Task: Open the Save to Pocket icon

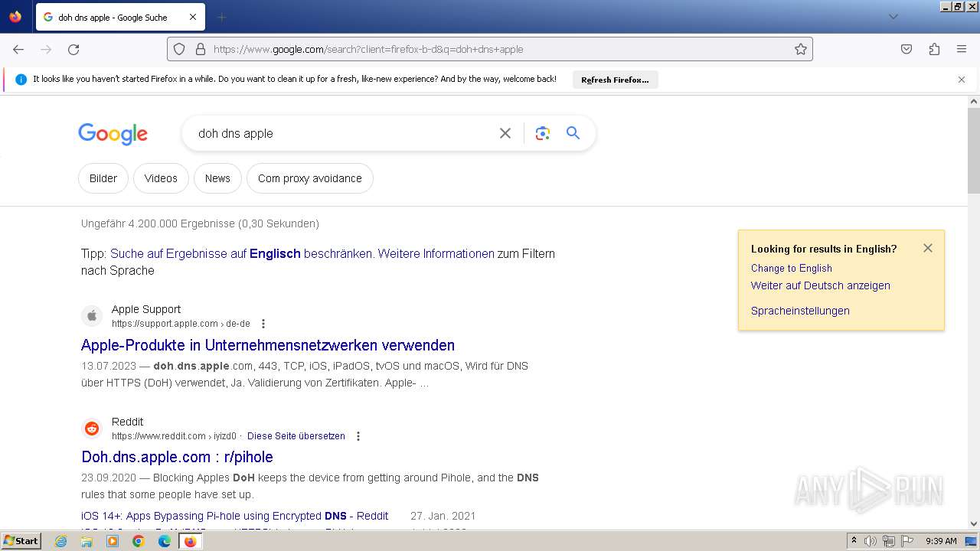Action: click(906, 49)
